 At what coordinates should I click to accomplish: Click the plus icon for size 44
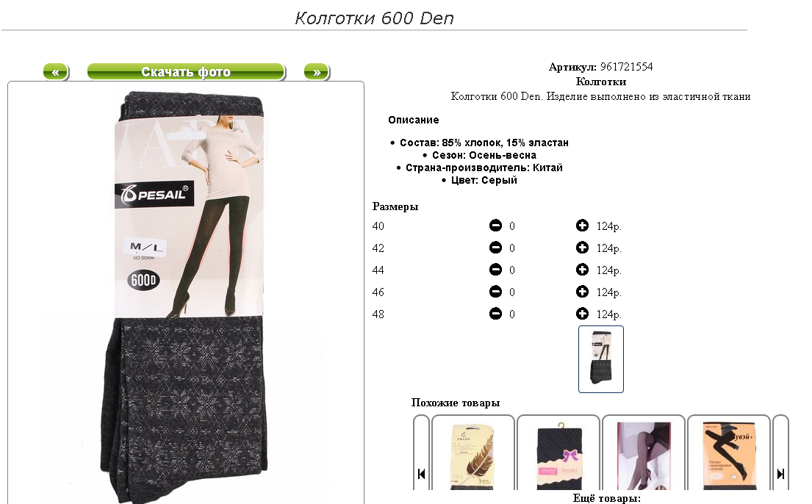pos(582,270)
